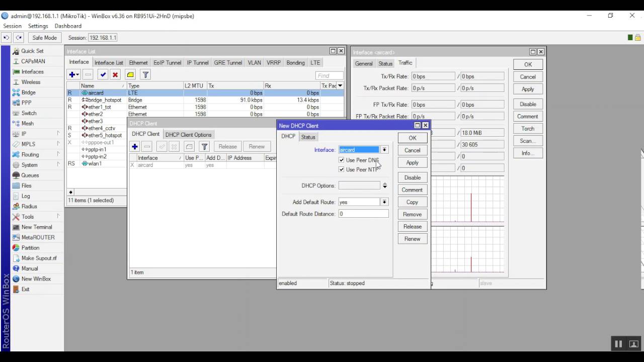This screenshot has width=644, height=362.
Task: Click Scan button in Interface aircard window
Action: pos(528,141)
